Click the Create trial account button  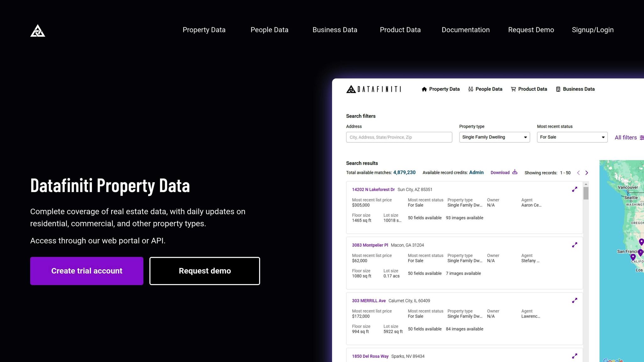click(x=87, y=271)
